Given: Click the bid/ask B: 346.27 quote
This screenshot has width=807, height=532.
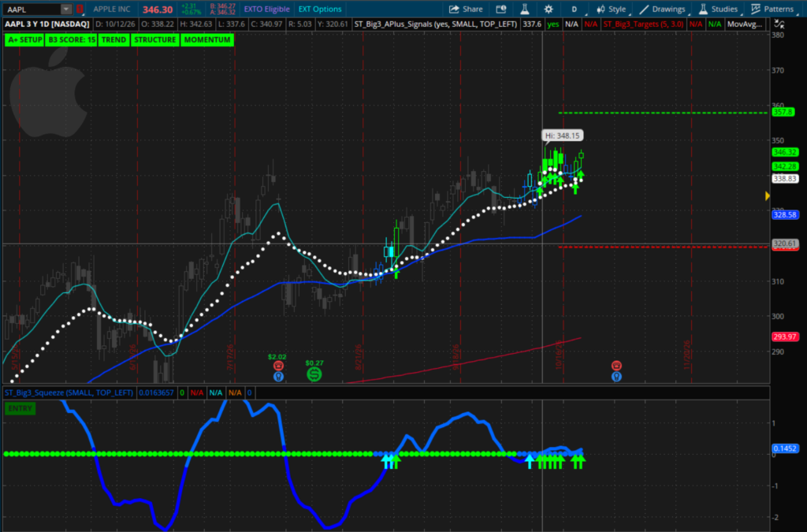Looking at the screenshot, I should 222,6.
